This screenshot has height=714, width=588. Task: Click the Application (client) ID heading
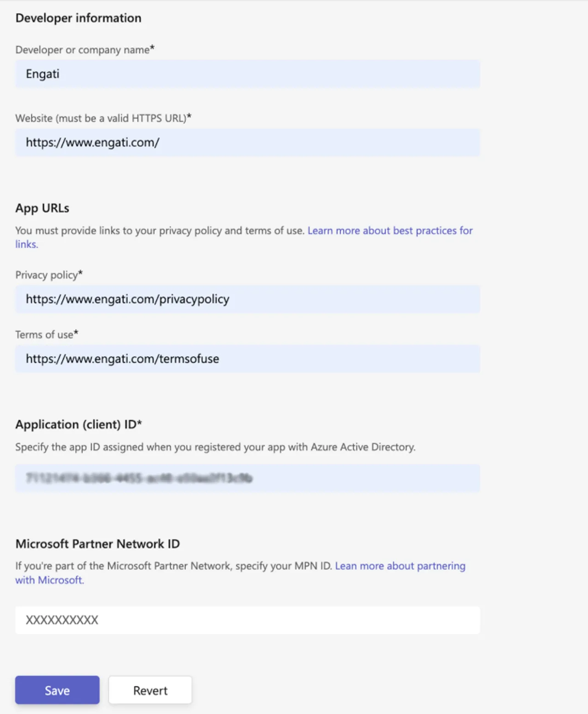click(x=79, y=425)
